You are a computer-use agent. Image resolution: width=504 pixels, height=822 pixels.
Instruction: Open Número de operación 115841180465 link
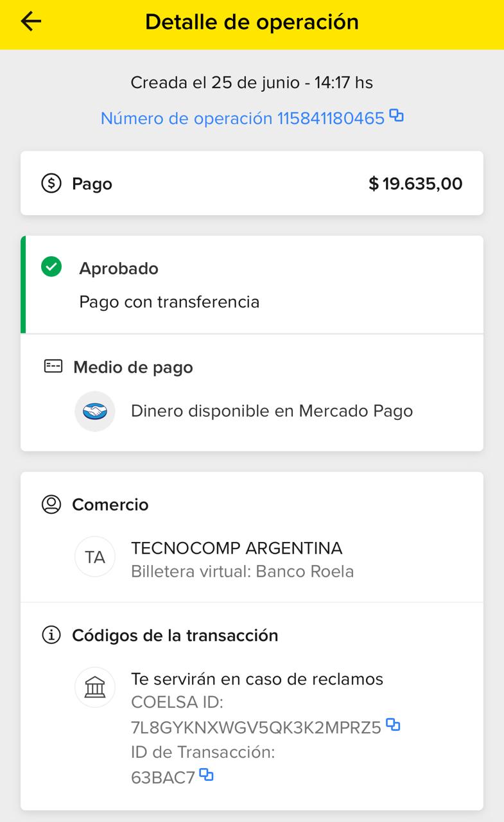242,118
